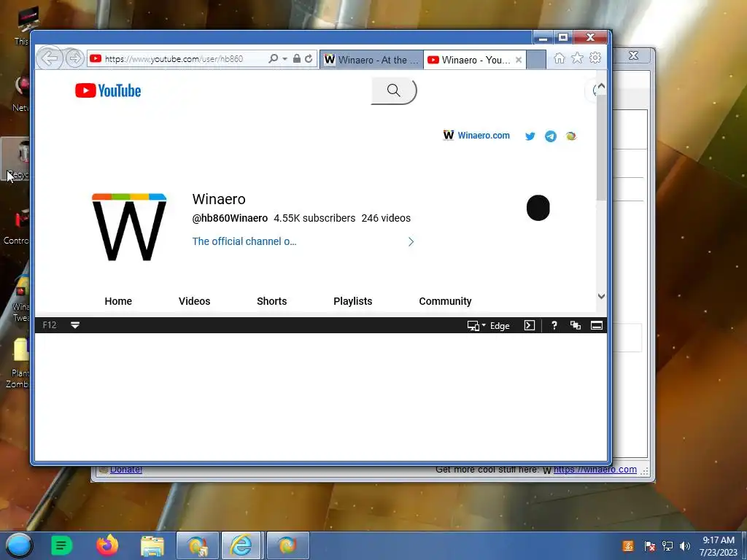Open the channel Community tab
Screen dimensions: 747x560
[x=445, y=301]
